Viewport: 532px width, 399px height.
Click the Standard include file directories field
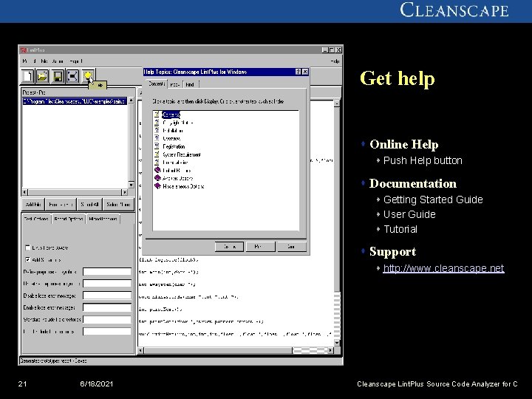pyautogui.click(x=107, y=319)
